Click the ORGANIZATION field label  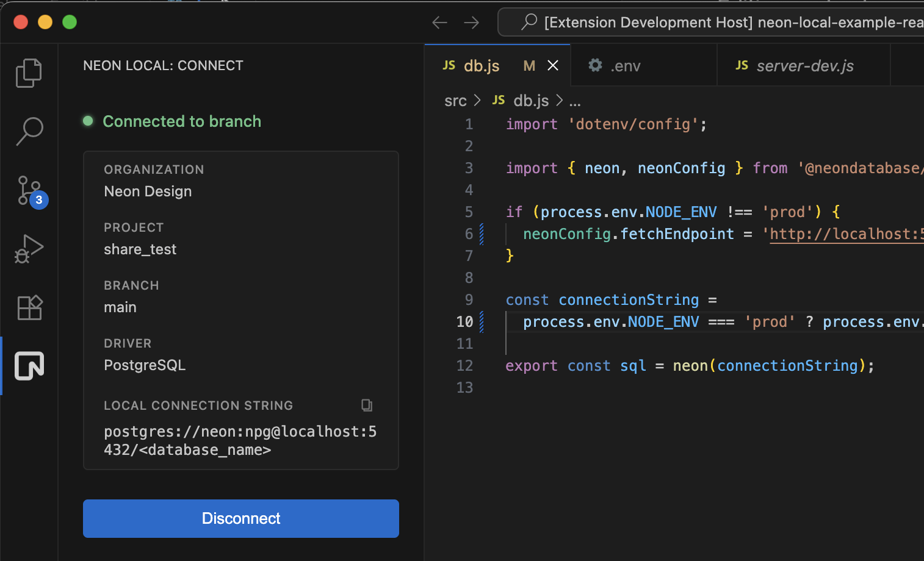(154, 170)
